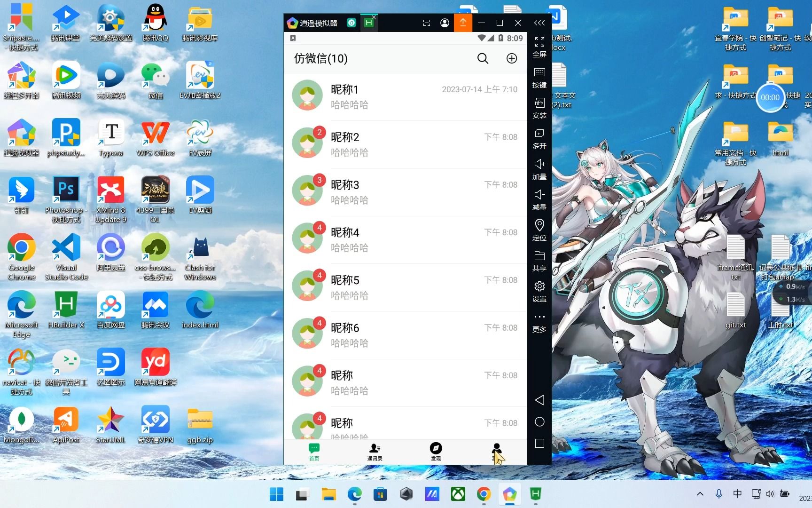Image resolution: width=812 pixels, height=508 pixels.
Task: Tap Android back triangle button
Action: (539, 400)
